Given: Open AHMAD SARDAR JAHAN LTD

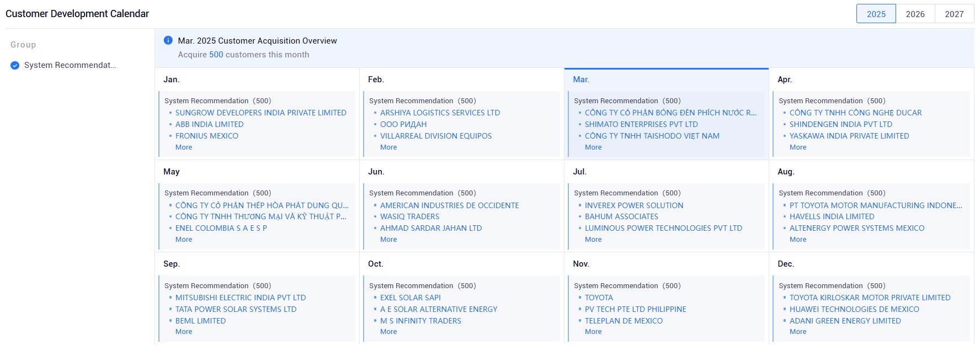Looking at the screenshot, I should [431, 228].
